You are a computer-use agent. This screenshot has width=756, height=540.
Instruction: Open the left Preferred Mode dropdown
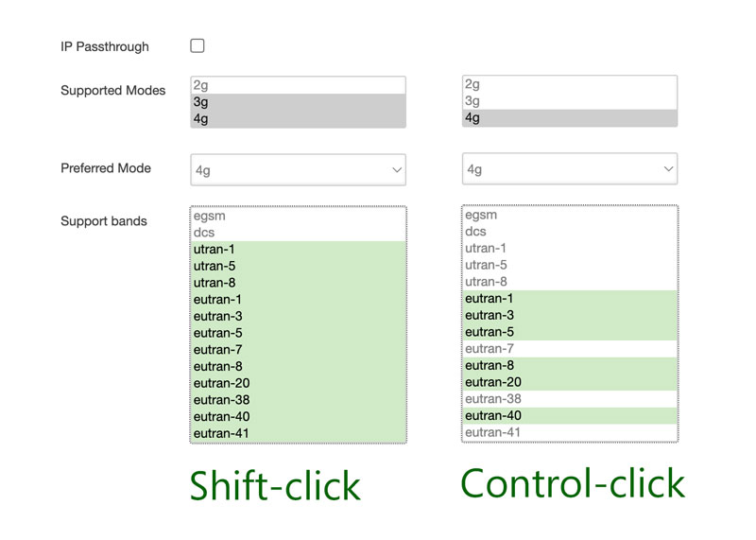click(298, 170)
